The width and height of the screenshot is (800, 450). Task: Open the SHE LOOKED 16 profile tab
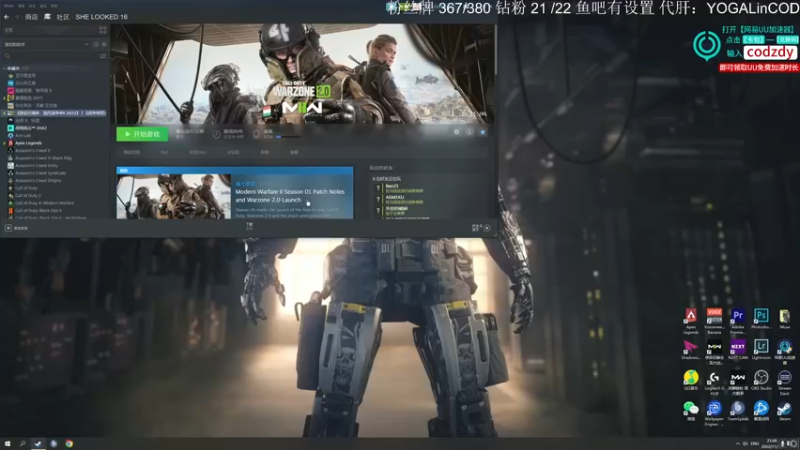102,17
